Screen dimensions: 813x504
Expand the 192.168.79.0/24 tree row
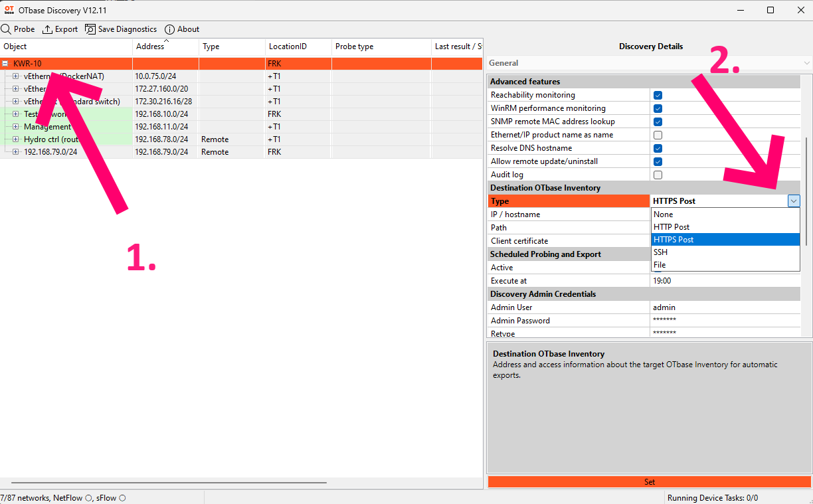pyautogui.click(x=16, y=152)
